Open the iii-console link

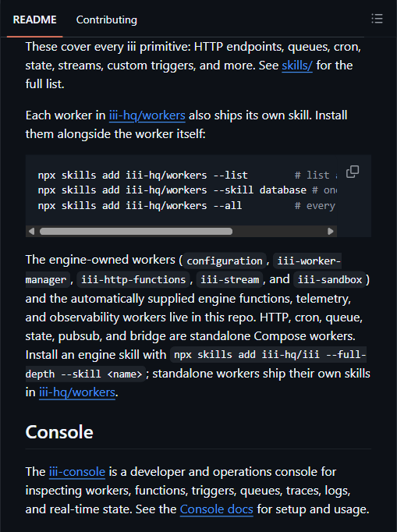(77, 472)
